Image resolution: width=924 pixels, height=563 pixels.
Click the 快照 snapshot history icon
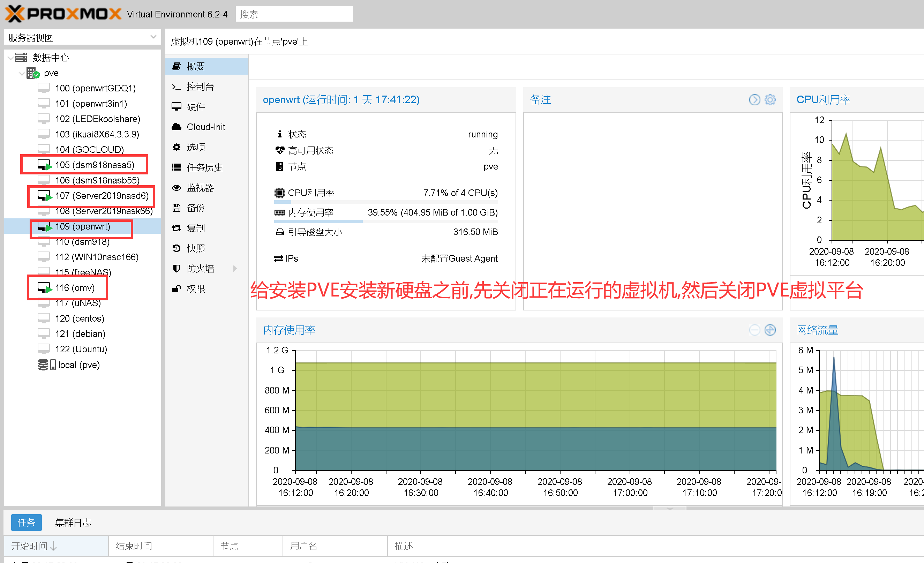point(176,249)
